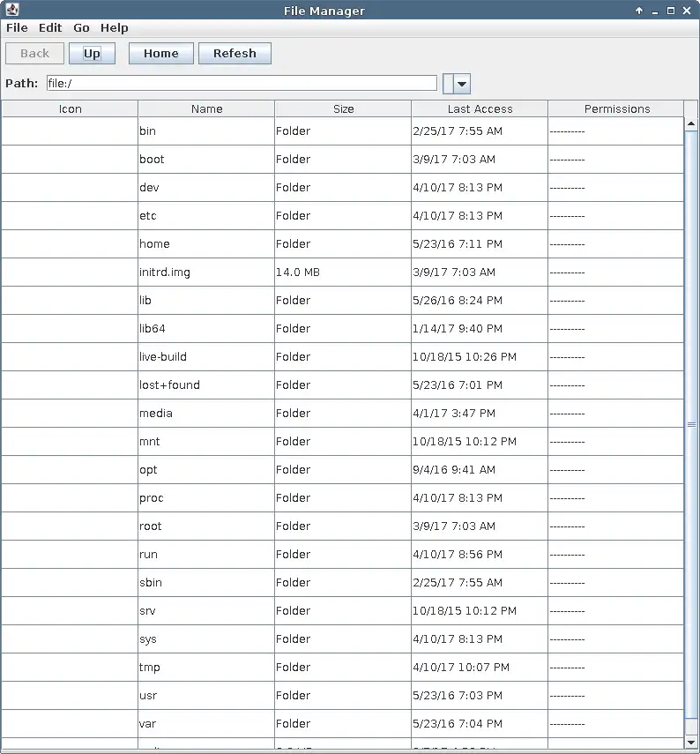Go up with the Up button
The width and height of the screenshot is (700, 754).
coord(92,54)
